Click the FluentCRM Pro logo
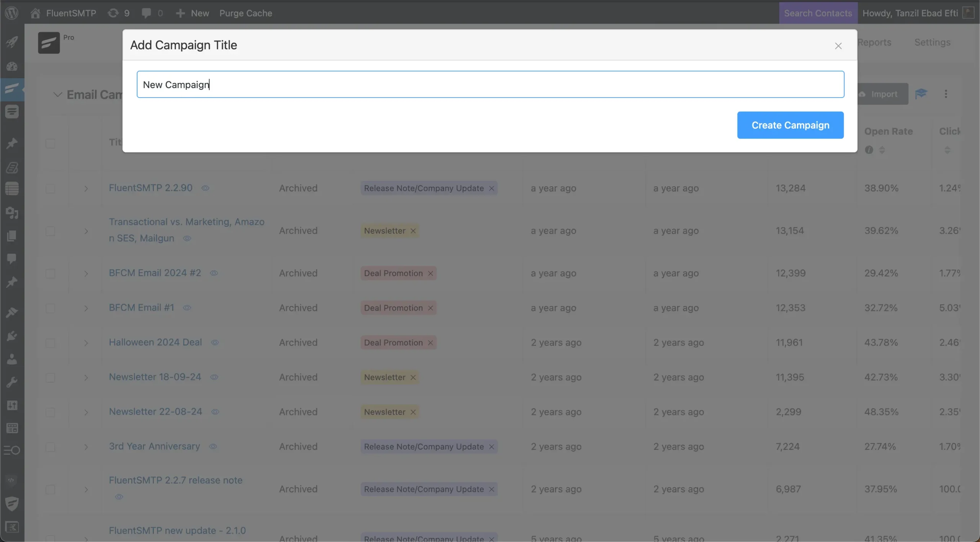 click(49, 42)
